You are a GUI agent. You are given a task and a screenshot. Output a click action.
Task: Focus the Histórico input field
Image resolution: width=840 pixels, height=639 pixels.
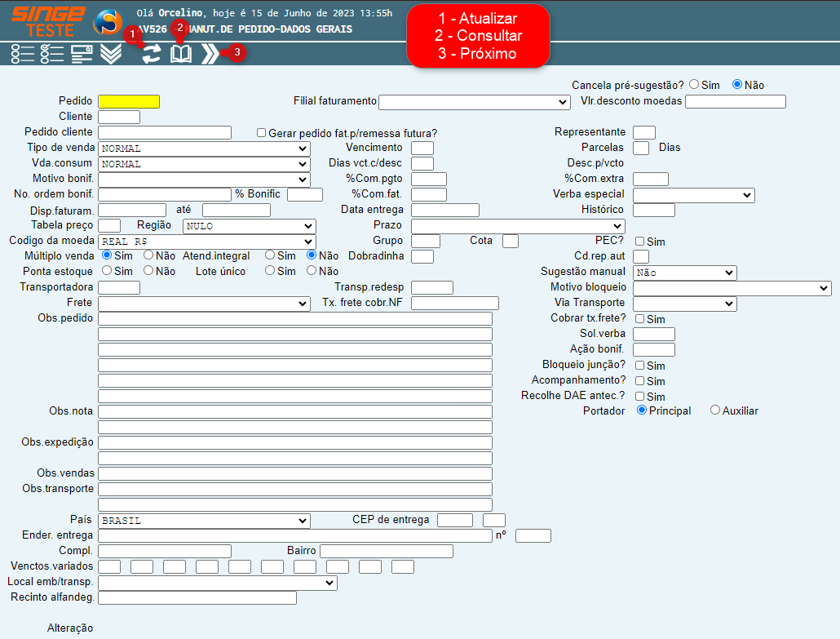(654, 210)
